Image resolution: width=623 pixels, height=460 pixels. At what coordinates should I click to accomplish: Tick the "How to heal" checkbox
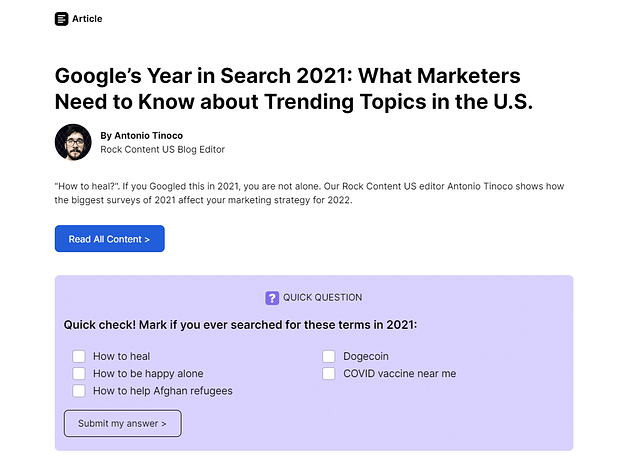[79, 356]
